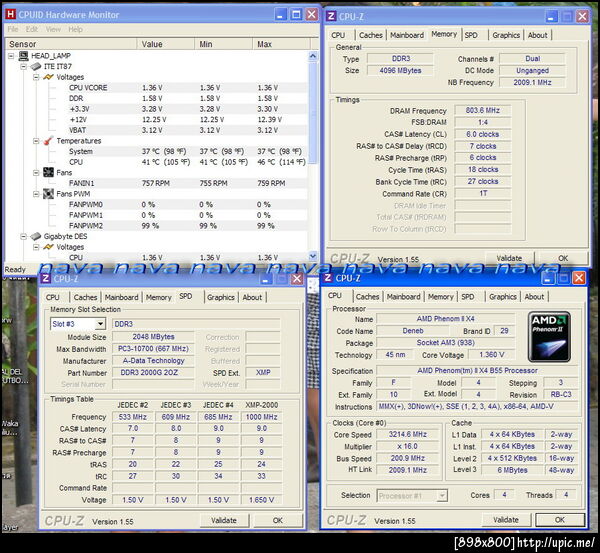Viewport: 600px width, 553px height.
Task: Open About tab in processor CPU-Z window
Action: click(534, 297)
